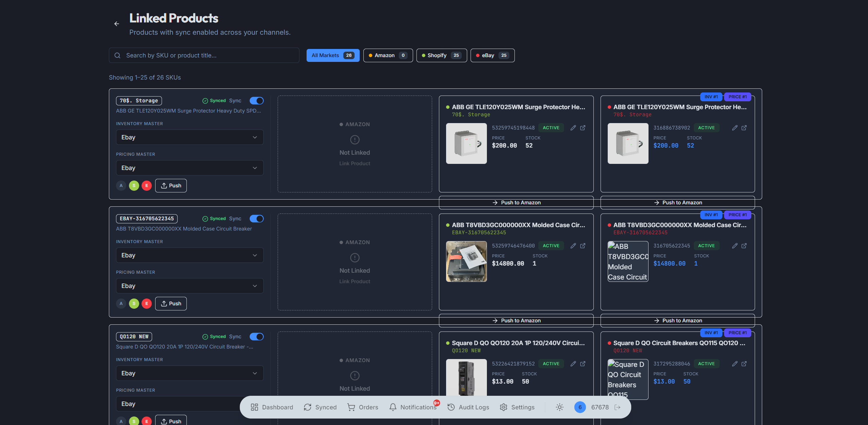This screenshot has width=868, height=425.
Task: Open Shopify listing 53259746476400 externally
Action: click(x=583, y=246)
